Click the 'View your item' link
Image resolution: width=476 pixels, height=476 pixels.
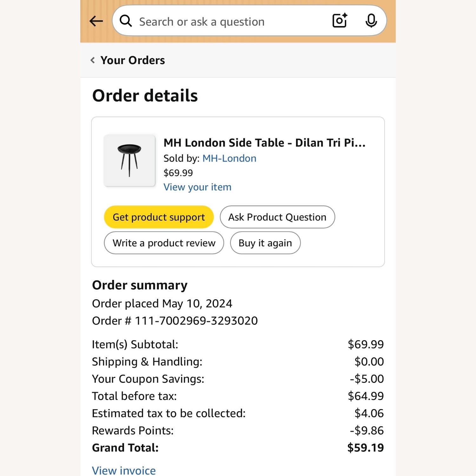pos(197,187)
